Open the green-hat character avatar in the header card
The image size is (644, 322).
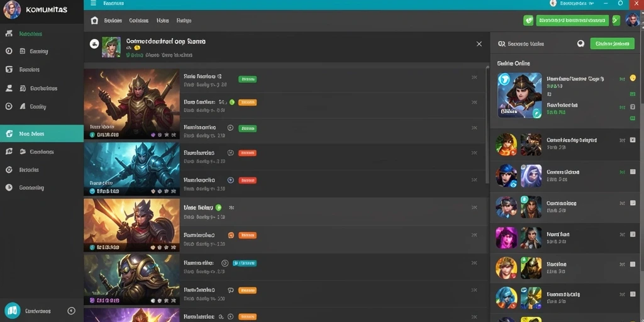tap(111, 47)
